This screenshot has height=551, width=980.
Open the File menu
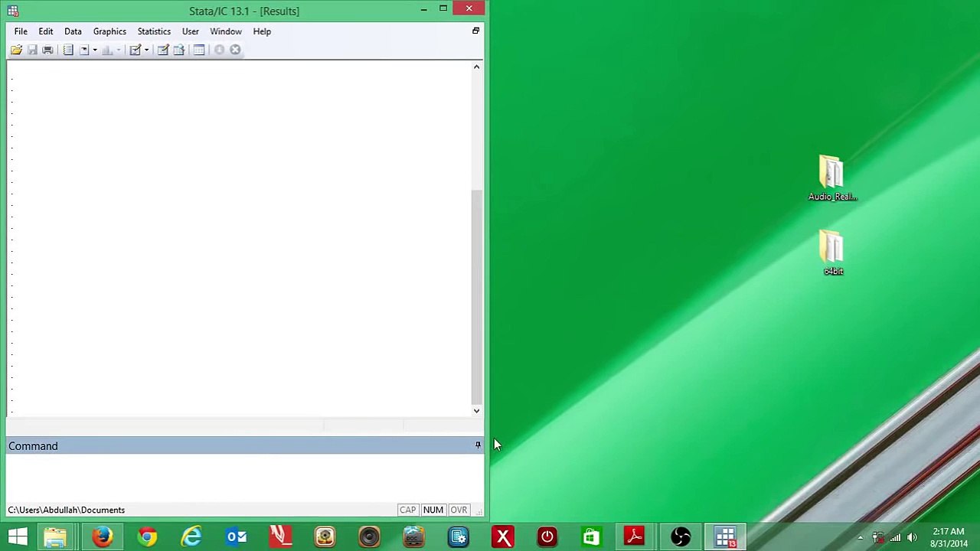(x=21, y=31)
